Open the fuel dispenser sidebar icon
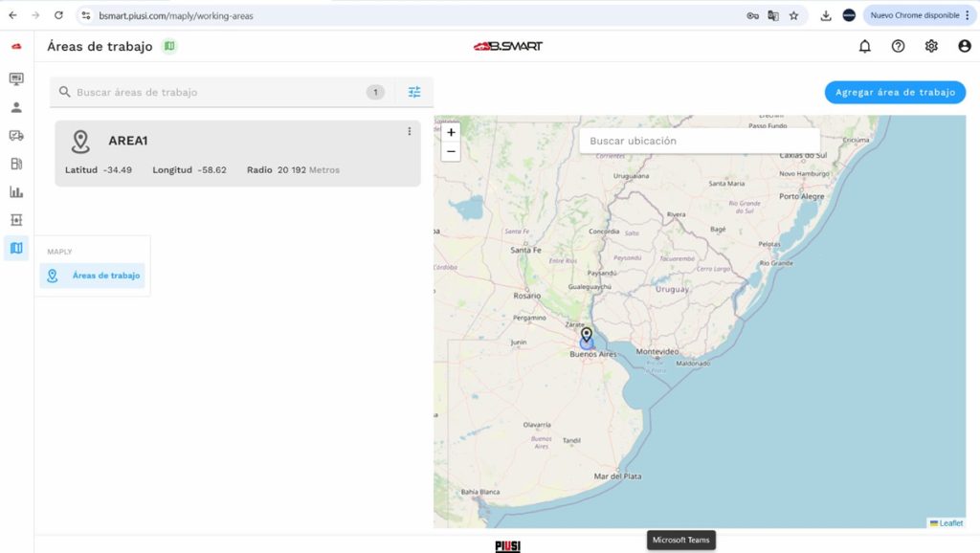Image resolution: width=980 pixels, height=553 pixels. [x=16, y=164]
